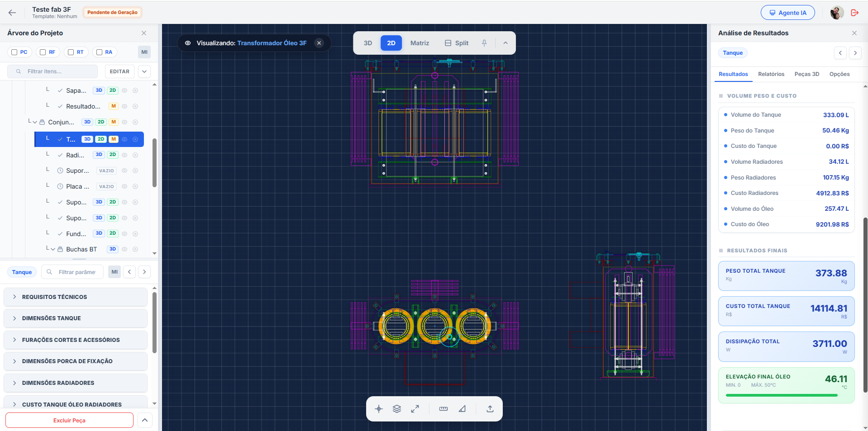This screenshot has width=868, height=431.
Task: Toggle visibility of Resultado... row
Action: coord(124,106)
